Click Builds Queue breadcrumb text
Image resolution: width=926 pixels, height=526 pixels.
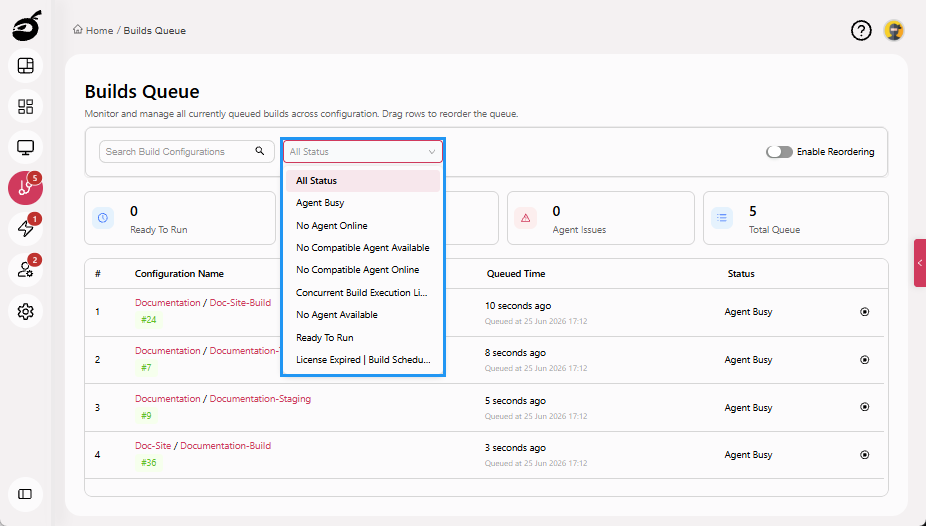click(155, 31)
